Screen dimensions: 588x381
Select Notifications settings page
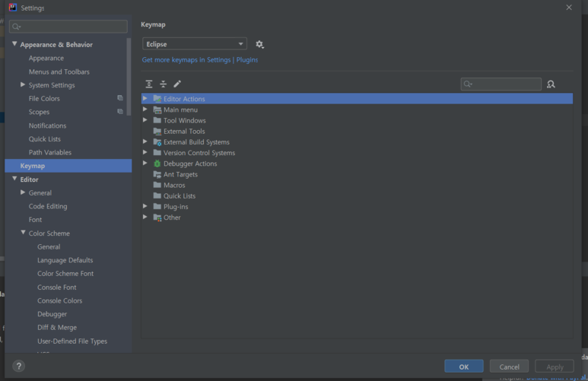pos(47,125)
